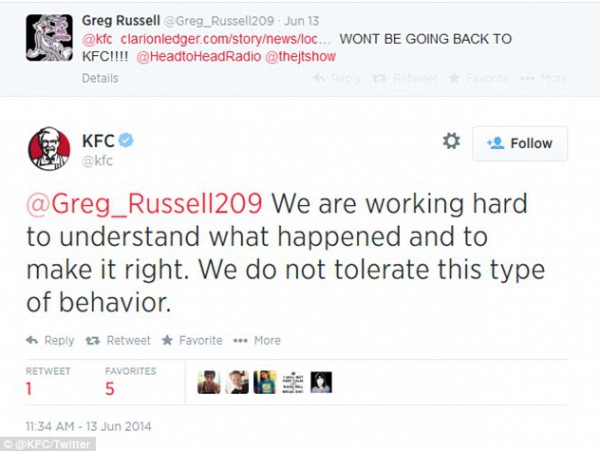Viewport: 600px width, 451px height.
Task: Click Greg Russell's profile picture
Action: [49, 37]
